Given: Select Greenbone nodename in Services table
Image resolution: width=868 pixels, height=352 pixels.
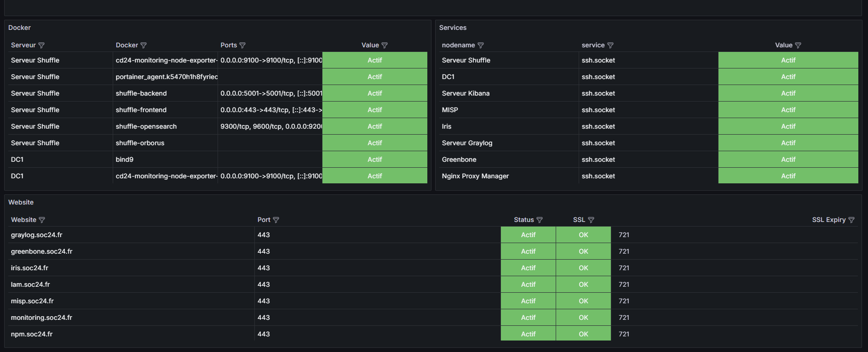Looking at the screenshot, I should pyautogui.click(x=509, y=159).
